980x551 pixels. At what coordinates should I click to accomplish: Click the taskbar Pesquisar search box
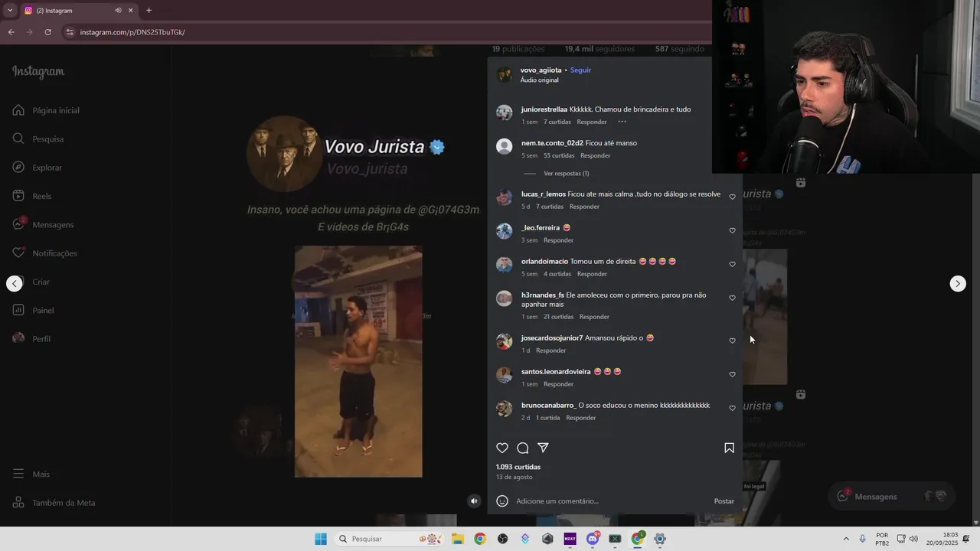pyautogui.click(x=390, y=539)
